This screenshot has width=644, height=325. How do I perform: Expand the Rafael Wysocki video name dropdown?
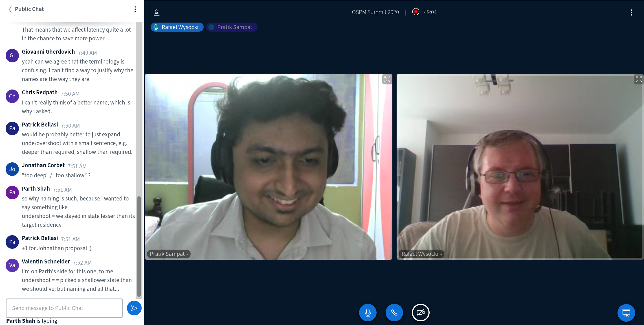421,254
